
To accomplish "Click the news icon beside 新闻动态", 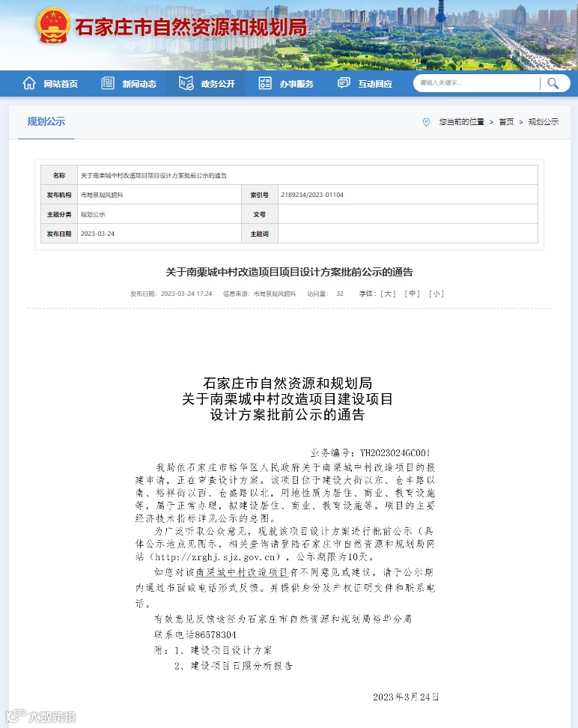I will click(108, 83).
